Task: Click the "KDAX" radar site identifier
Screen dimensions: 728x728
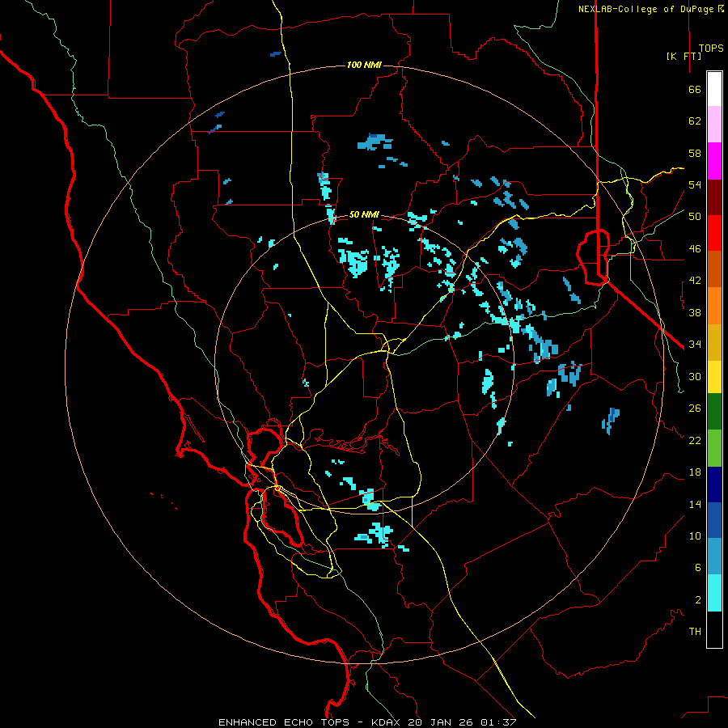Action: tap(387, 722)
